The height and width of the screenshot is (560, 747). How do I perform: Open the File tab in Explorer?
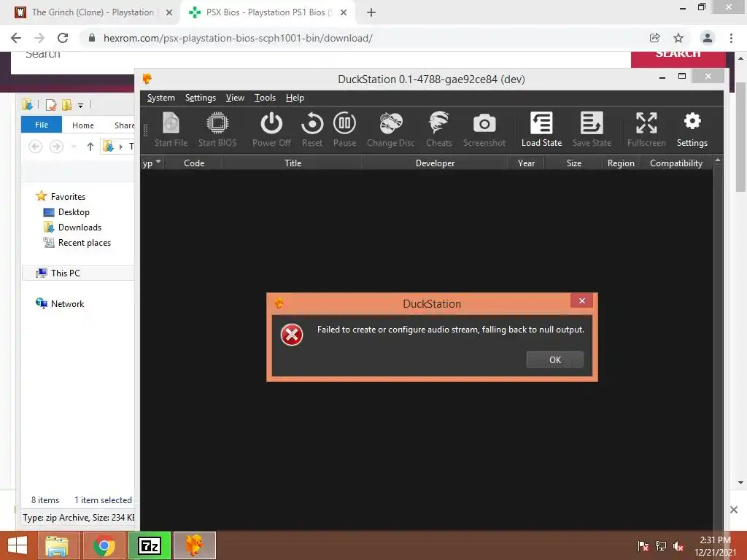point(42,125)
